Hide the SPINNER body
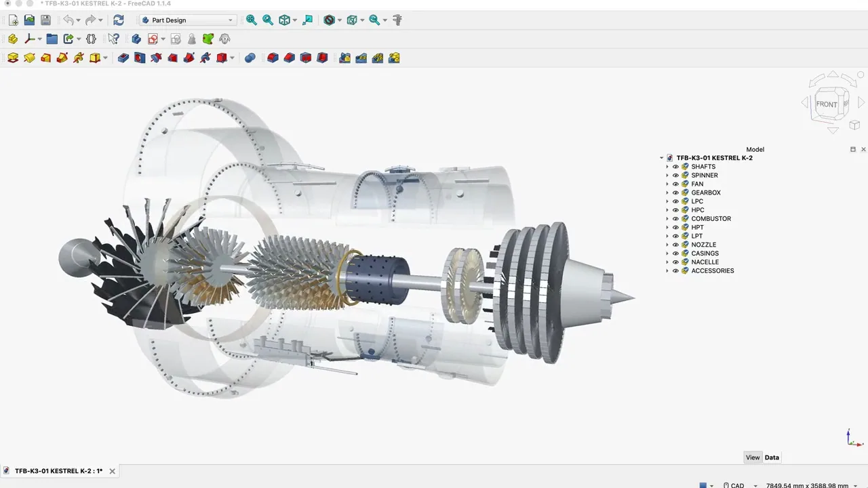The height and width of the screenshot is (488, 868). point(675,176)
